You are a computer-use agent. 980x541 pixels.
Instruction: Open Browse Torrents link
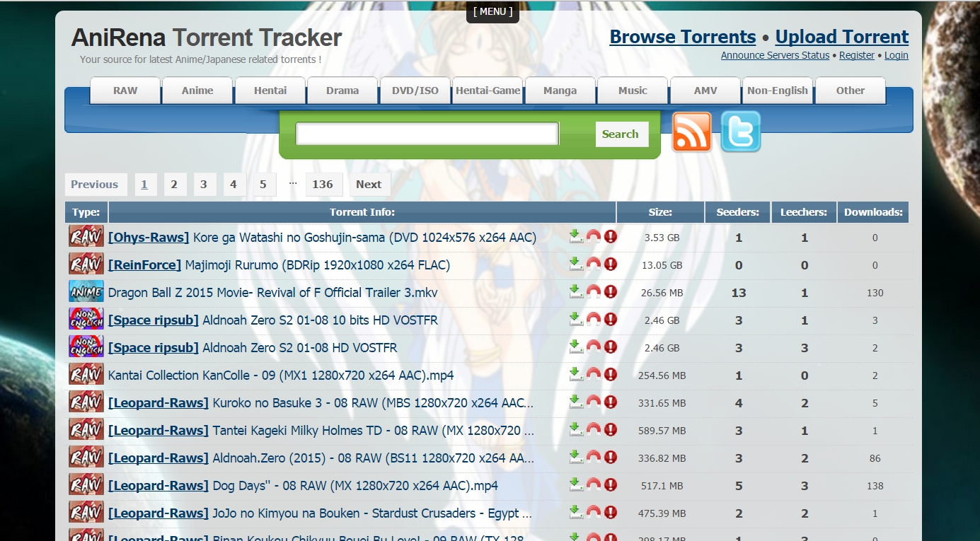[x=683, y=37]
